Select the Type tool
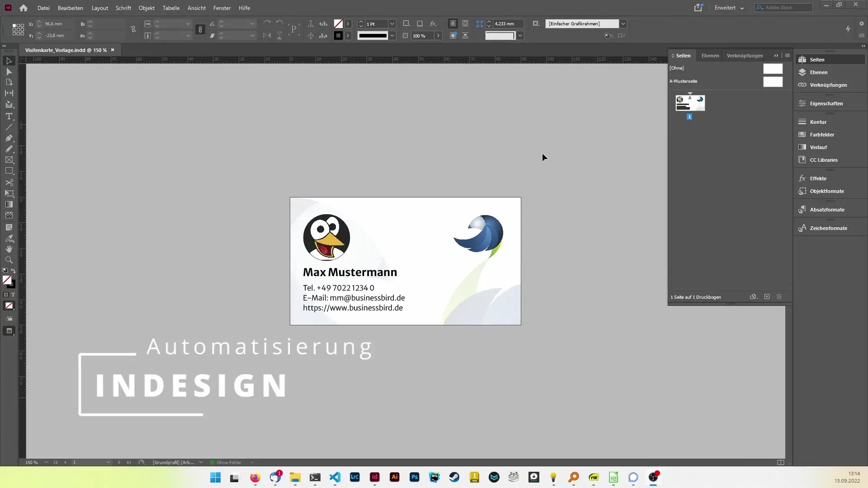 [x=9, y=116]
